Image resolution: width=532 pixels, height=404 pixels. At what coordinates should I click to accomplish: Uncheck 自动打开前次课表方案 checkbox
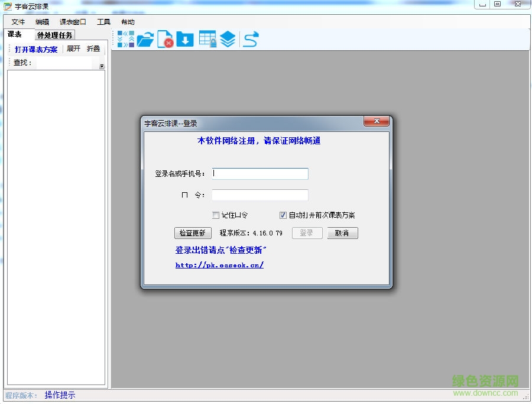(283, 215)
